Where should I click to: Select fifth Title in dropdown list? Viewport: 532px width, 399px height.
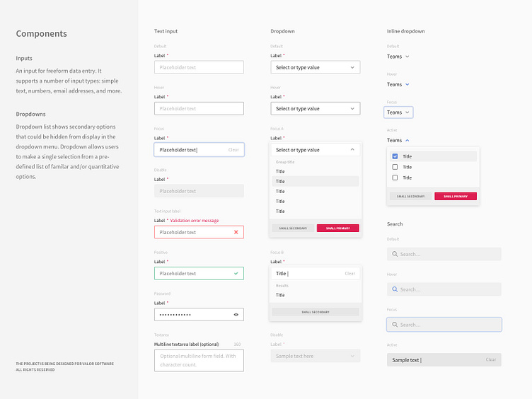coord(316,211)
